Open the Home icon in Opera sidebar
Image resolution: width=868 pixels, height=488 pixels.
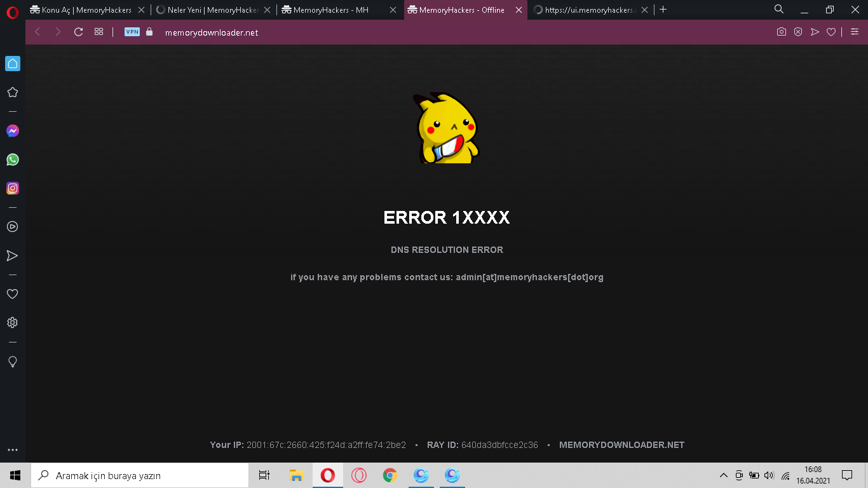coord(13,64)
